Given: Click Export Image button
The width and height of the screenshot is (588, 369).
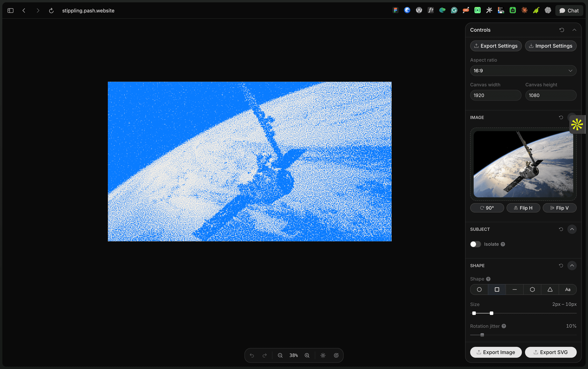Looking at the screenshot, I should coord(496,352).
